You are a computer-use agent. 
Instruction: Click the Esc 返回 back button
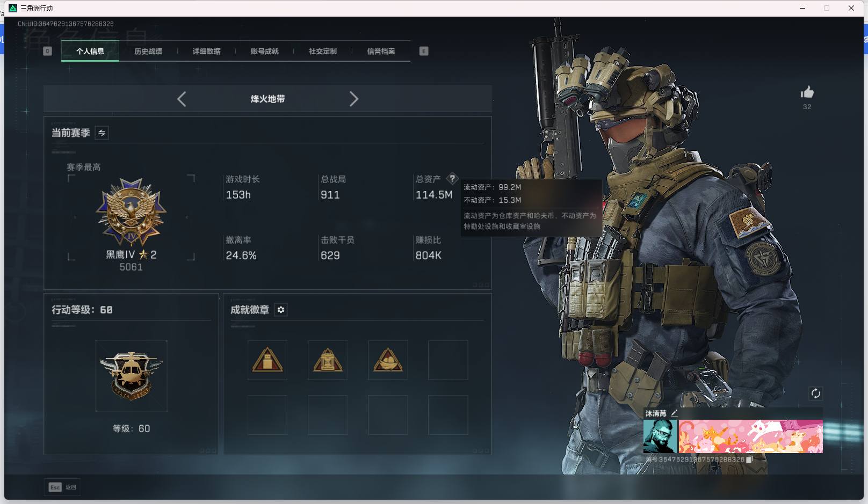(x=62, y=487)
